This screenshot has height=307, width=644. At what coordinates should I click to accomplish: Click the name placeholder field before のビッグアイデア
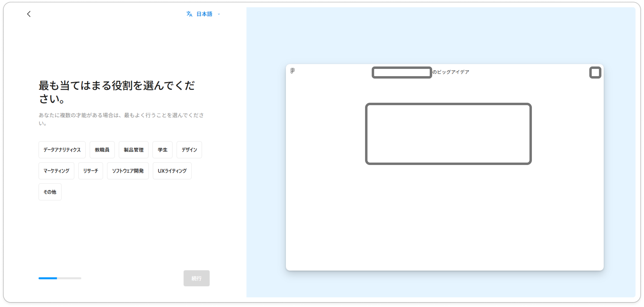tap(402, 73)
